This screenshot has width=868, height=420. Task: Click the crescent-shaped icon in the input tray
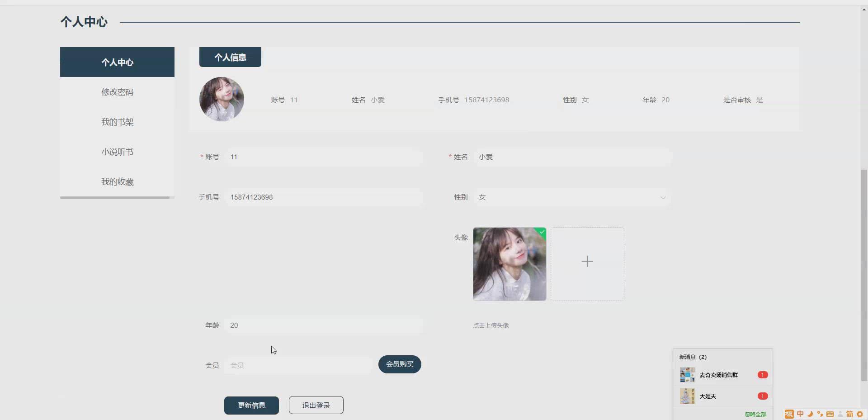811,414
